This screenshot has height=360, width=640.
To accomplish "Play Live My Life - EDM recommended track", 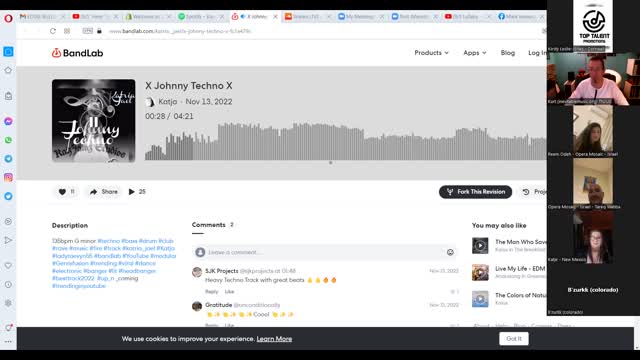I will point(480,273).
